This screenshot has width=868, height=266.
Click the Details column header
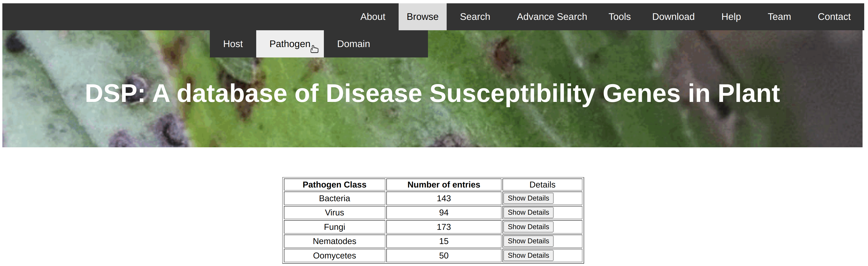542,184
